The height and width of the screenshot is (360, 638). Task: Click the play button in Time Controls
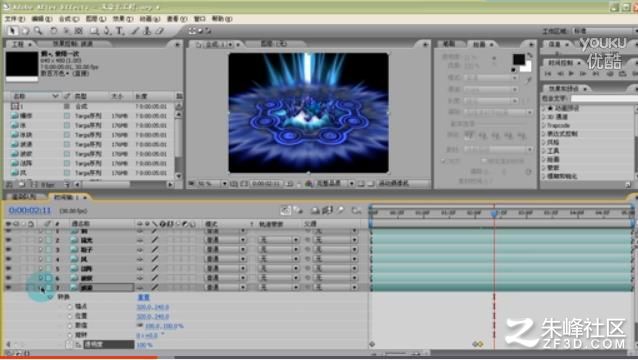(x=571, y=73)
